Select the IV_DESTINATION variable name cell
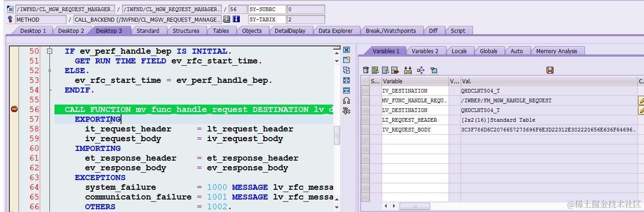Viewport: 644px width, 212px height. 415,91
